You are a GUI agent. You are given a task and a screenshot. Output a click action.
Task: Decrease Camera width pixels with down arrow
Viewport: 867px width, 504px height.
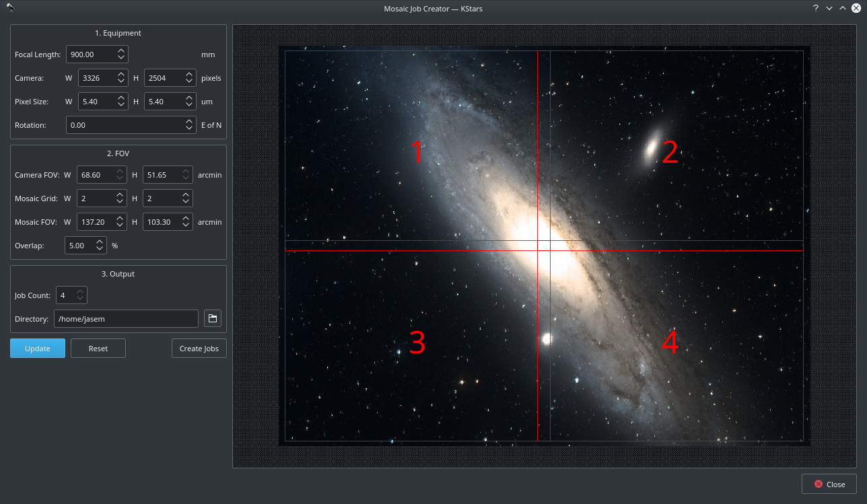click(122, 81)
